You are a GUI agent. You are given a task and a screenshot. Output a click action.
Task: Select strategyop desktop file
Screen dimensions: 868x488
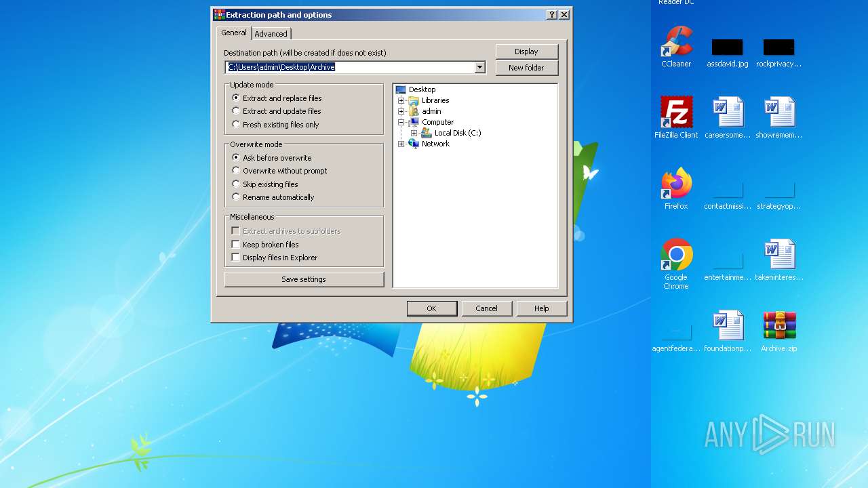coord(778,195)
